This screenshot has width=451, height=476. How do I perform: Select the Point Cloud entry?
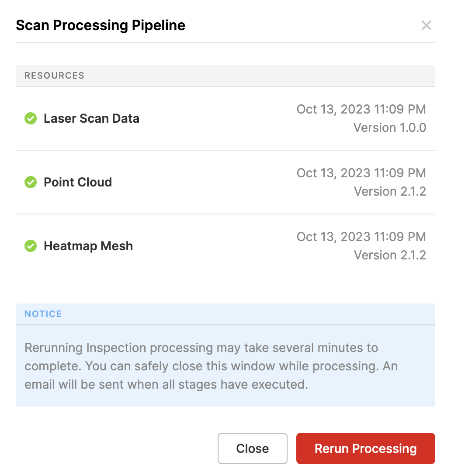coord(77,182)
